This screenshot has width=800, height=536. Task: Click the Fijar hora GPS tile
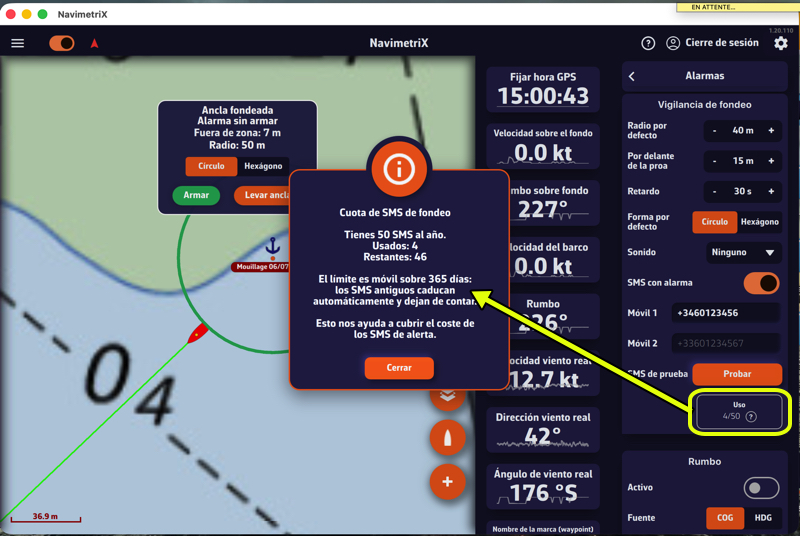click(x=543, y=90)
